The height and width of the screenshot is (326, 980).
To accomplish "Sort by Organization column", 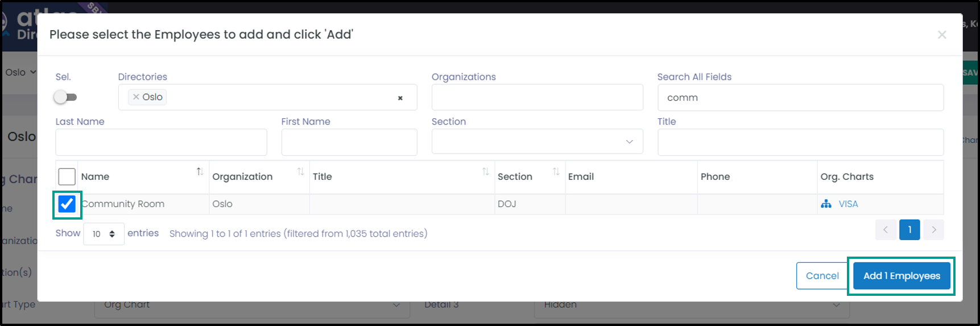I will click(259, 176).
